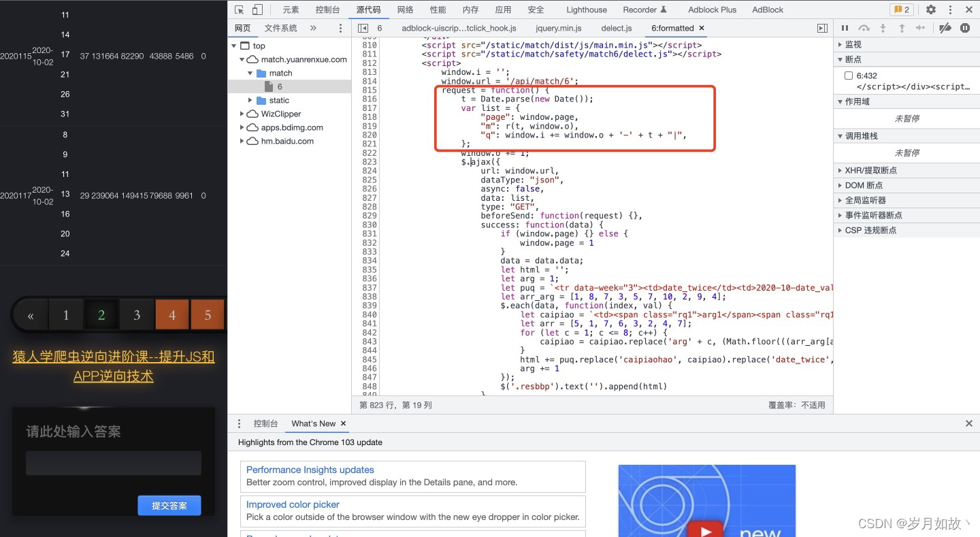Open the DevTools three-dot customize menu
Image resolution: width=980 pixels, height=537 pixels.
[x=950, y=10]
